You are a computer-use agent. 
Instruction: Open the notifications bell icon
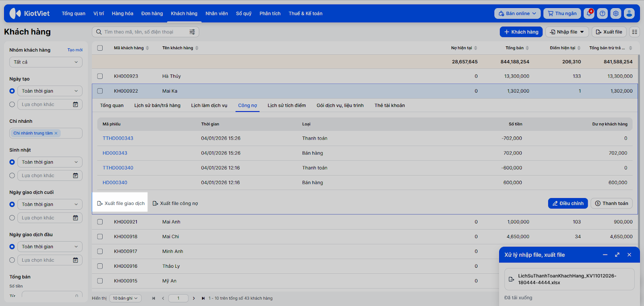coord(589,14)
